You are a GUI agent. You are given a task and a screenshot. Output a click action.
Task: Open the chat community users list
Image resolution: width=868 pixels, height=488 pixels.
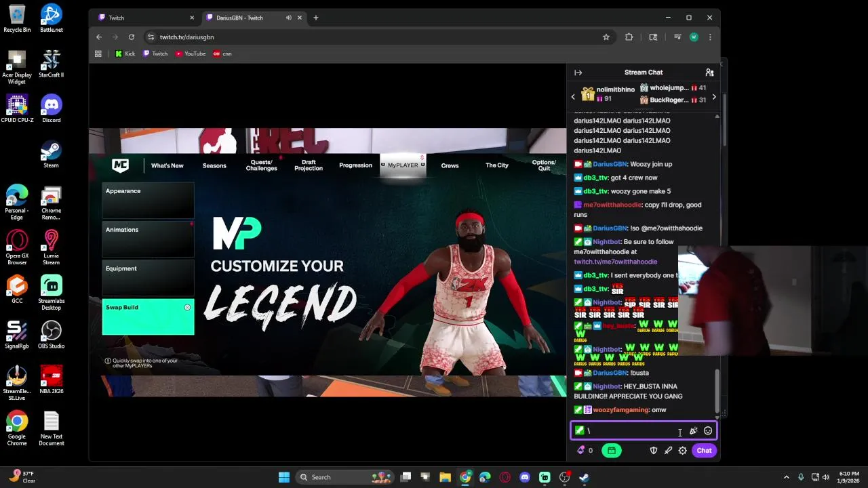point(709,73)
